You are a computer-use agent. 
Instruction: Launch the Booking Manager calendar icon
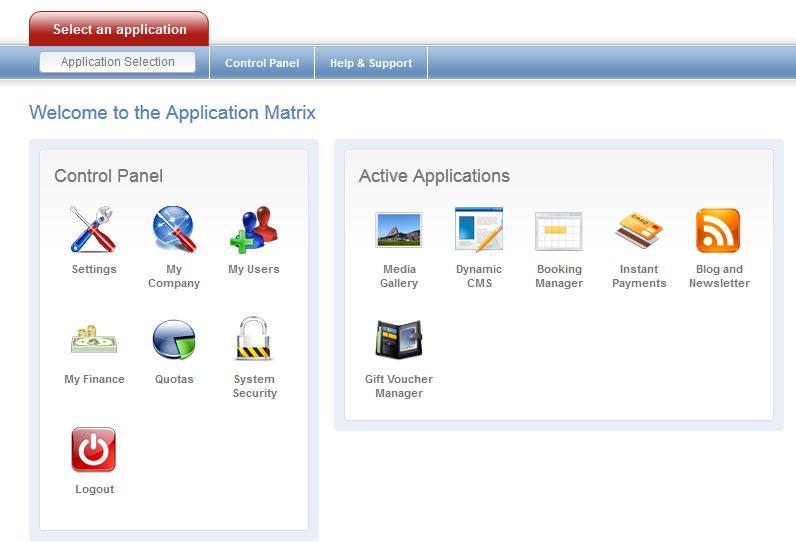559,230
